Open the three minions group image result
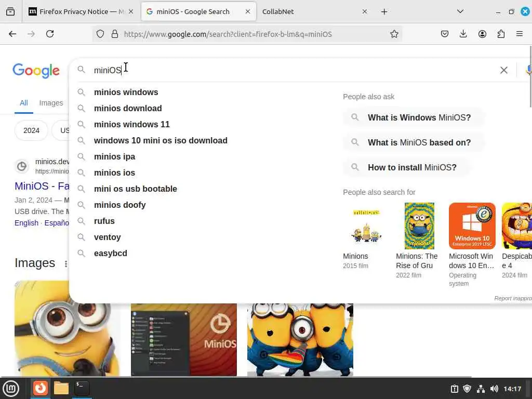 tap(300, 340)
